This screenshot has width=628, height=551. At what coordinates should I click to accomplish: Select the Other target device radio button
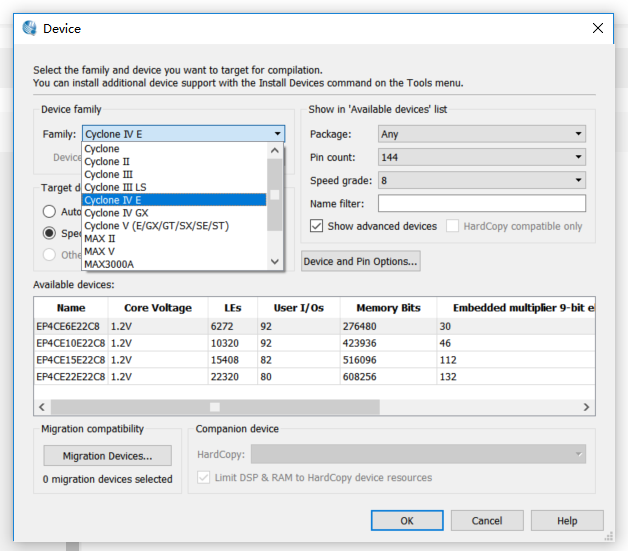[49, 255]
